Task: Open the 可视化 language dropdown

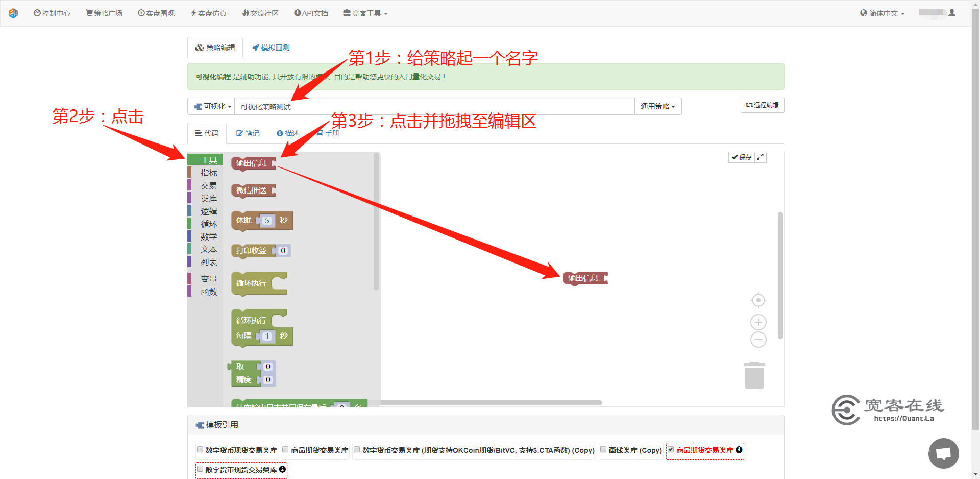Action: click(211, 106)
